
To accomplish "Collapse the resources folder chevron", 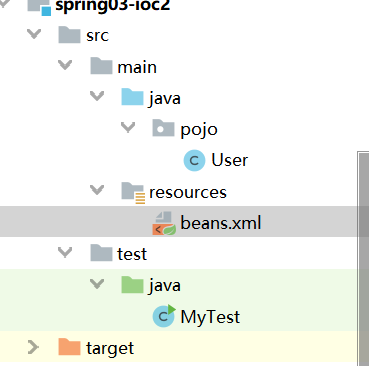I will (x=97, y=190).
